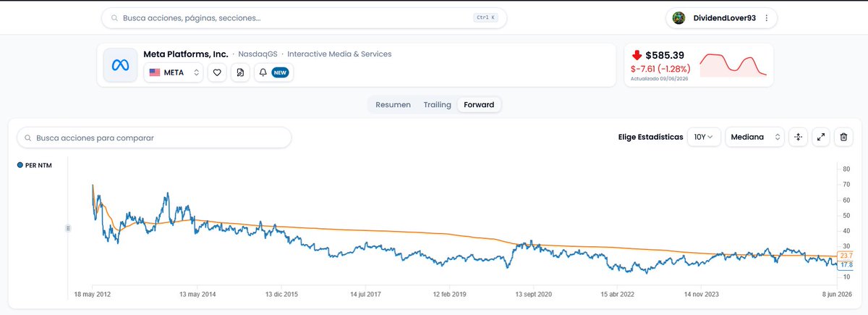
Task: Click the 13 dic 2015 axis date
Action: [x=282, y=295]
